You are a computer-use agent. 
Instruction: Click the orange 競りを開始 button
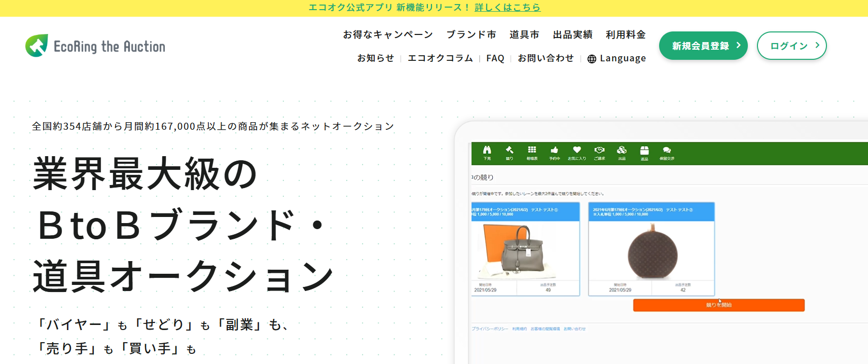[x=718, y=305]
